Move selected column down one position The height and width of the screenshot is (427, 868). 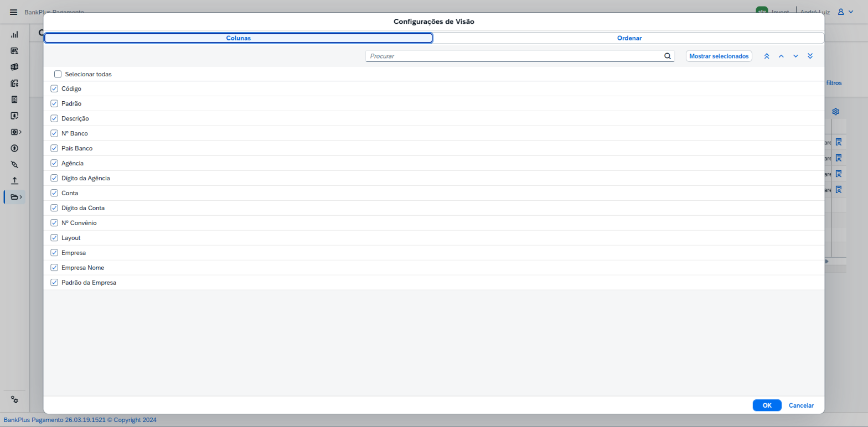[x=795, y=56]
